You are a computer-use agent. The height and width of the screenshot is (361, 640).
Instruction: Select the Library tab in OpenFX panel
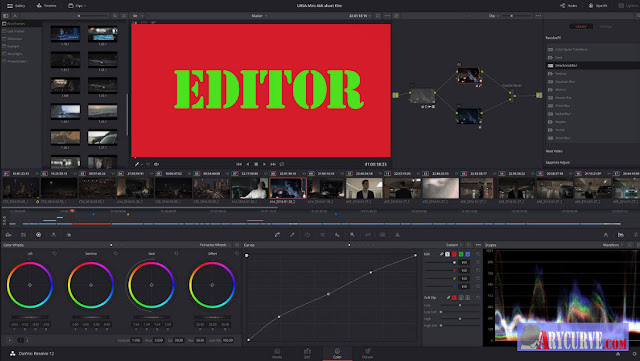click(x=581, y=27)
